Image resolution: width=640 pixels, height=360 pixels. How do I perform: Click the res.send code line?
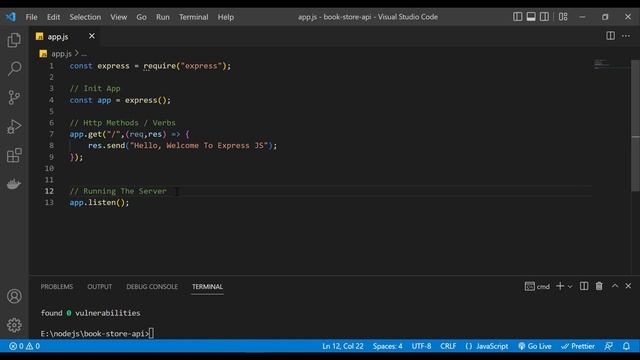coord(182,146)
